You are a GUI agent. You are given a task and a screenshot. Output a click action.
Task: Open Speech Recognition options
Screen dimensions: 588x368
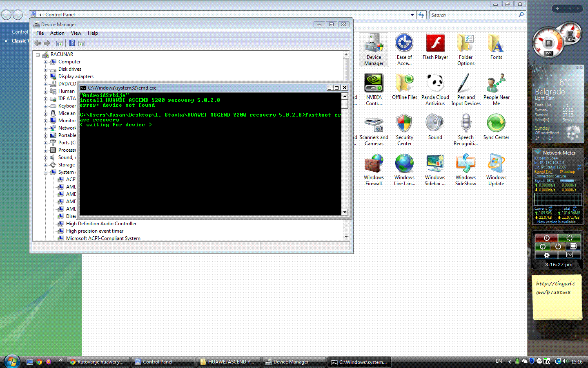pos(466,130)
